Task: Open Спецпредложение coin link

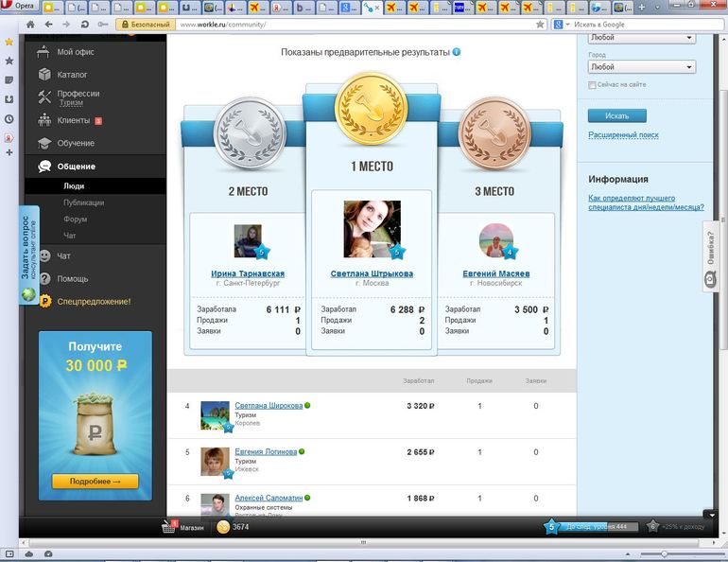Action: pyautogui.click(x=94, y=302)
